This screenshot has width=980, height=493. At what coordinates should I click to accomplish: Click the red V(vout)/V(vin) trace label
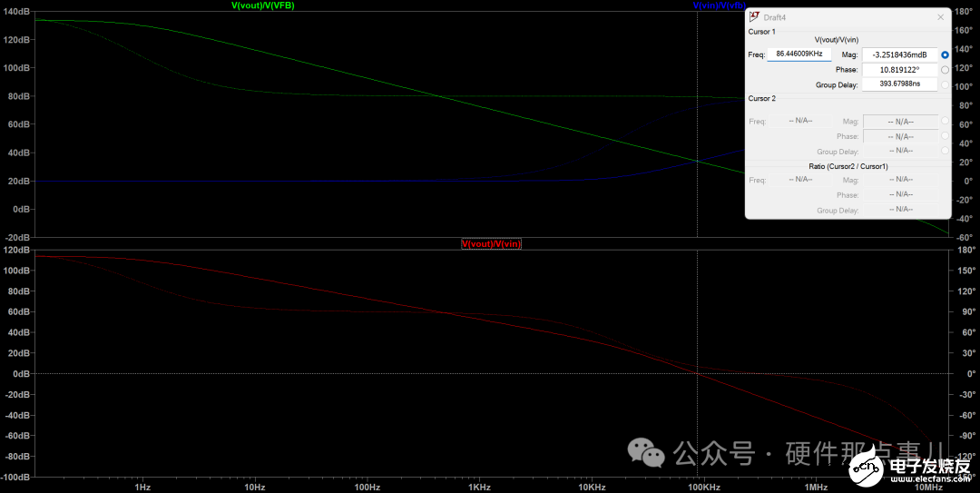coord(491,244)
